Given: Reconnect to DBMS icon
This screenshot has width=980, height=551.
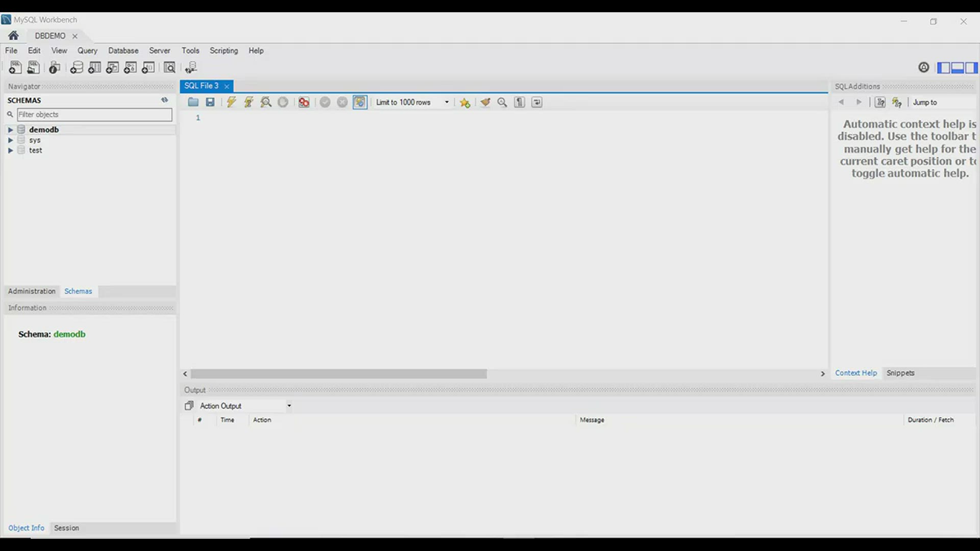Looking at the screenshot, I should point(191,67).
